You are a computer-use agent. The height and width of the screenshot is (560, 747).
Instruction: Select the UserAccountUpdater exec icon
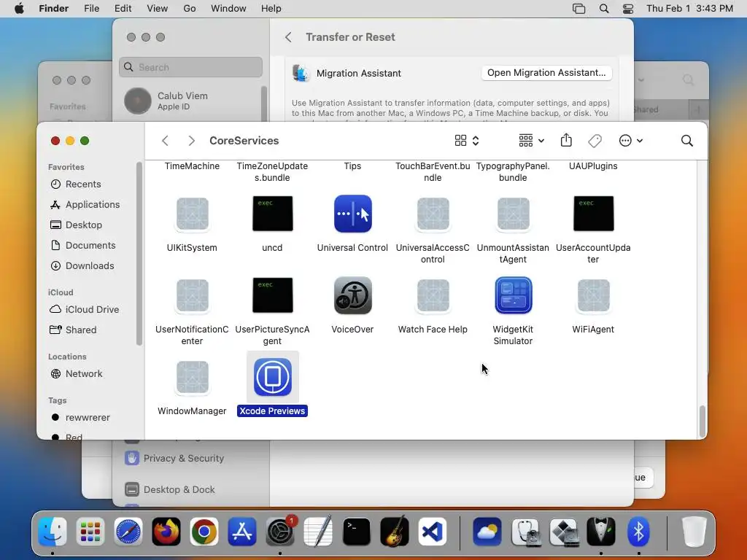594,214
